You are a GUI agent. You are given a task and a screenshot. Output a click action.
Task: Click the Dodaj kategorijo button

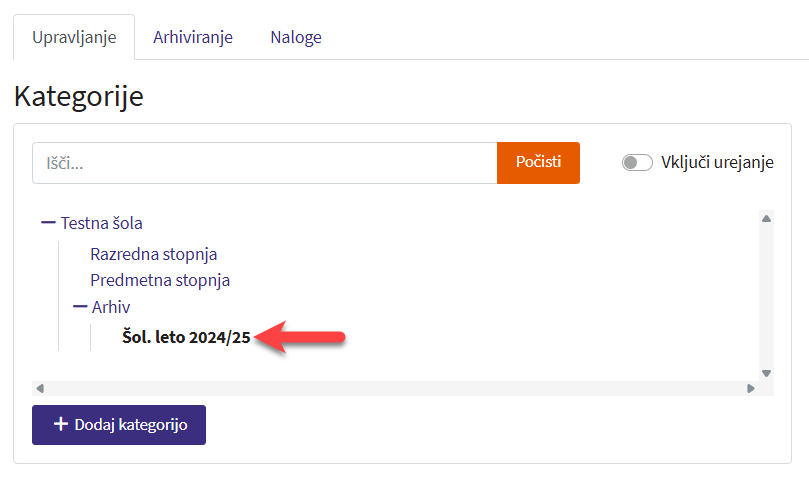[119, 424]
